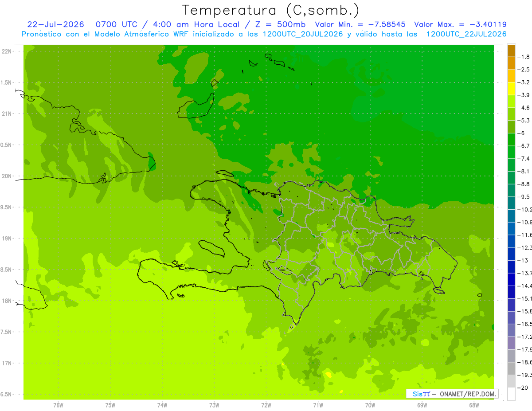Click the -5.3 color scale label
The image size is (532, 411).
pos(524,121)
